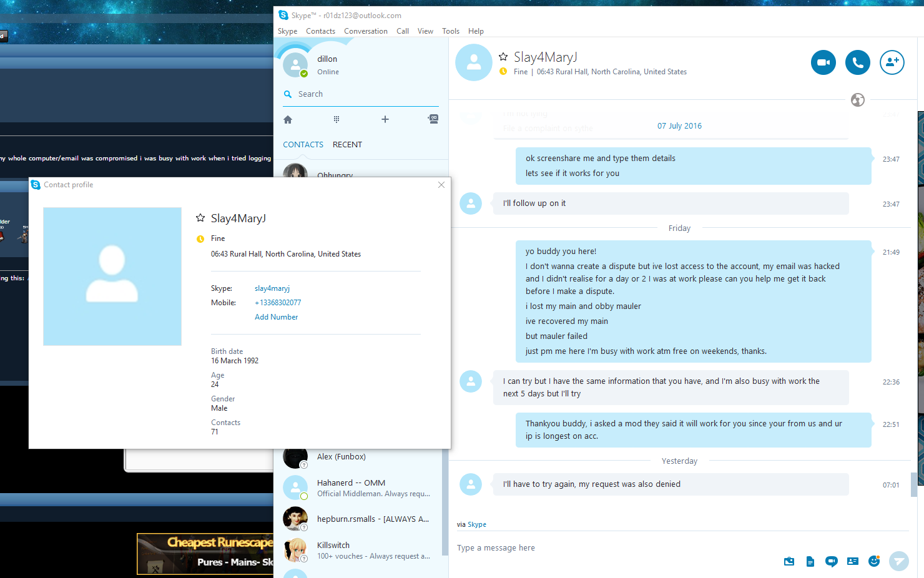The width and height of the screenshot is (924, 578).
Task: Open the Home icon in sidebar
Action: 288,119
